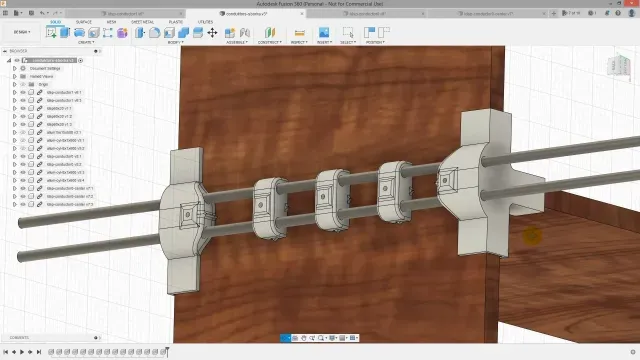Select the Shell tool
640x360 pixels.
click(169, 33)
